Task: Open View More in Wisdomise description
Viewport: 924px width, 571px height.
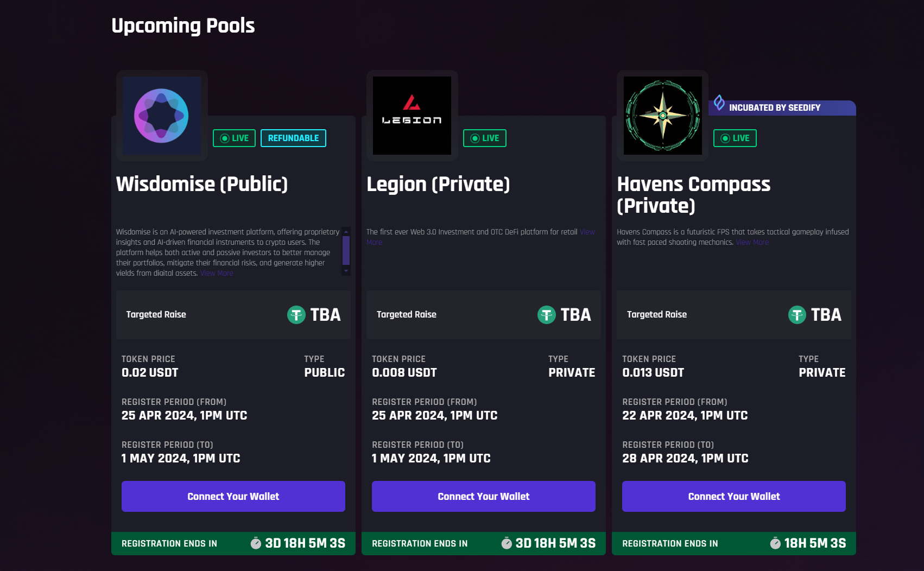Action: tap(217, 273)
